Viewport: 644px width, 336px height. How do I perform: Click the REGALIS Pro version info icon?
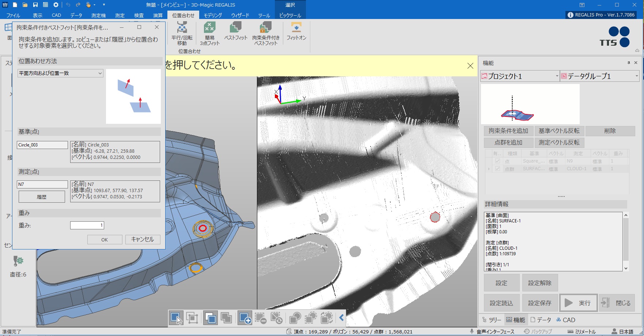pos(570,15)
